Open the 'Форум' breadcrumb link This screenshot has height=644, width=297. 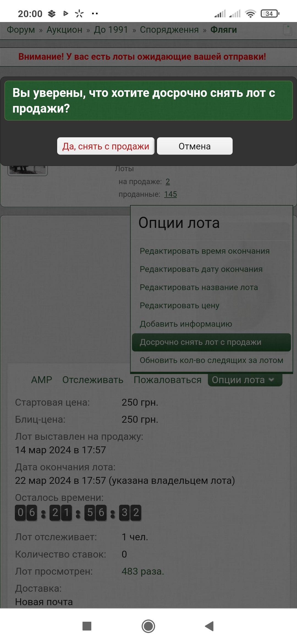coord(21,30)
